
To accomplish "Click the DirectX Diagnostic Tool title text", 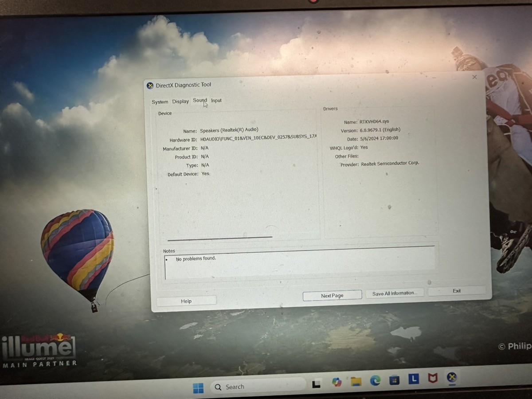I will tap(184, 85).
